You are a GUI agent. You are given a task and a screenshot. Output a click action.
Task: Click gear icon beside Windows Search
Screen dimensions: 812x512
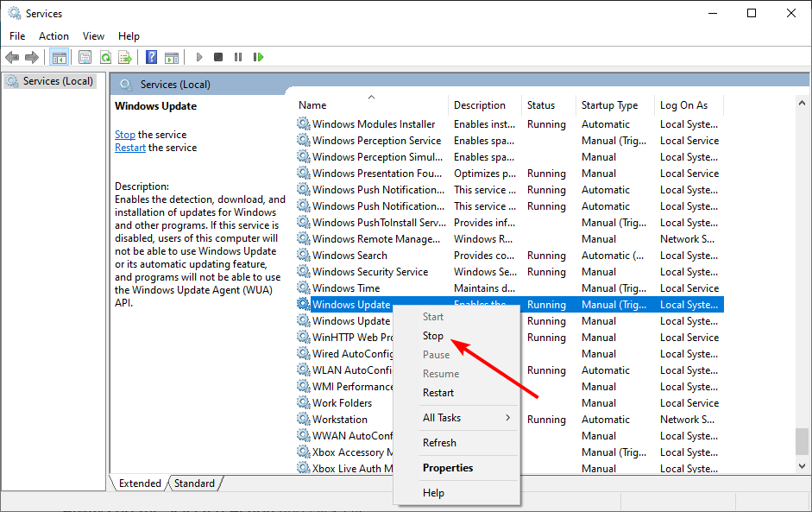[303, 255]
